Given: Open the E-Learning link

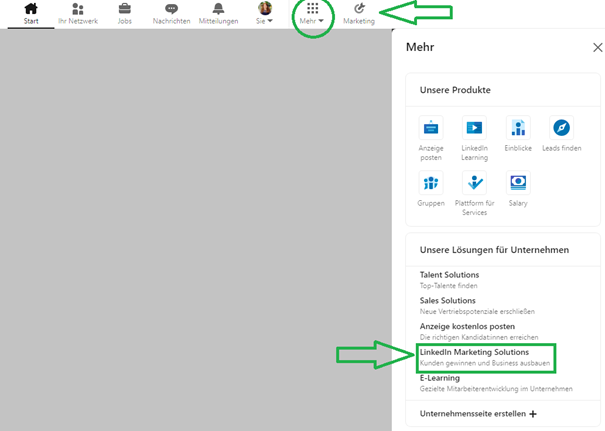Looking at the screenshot, I should [439, 378].
